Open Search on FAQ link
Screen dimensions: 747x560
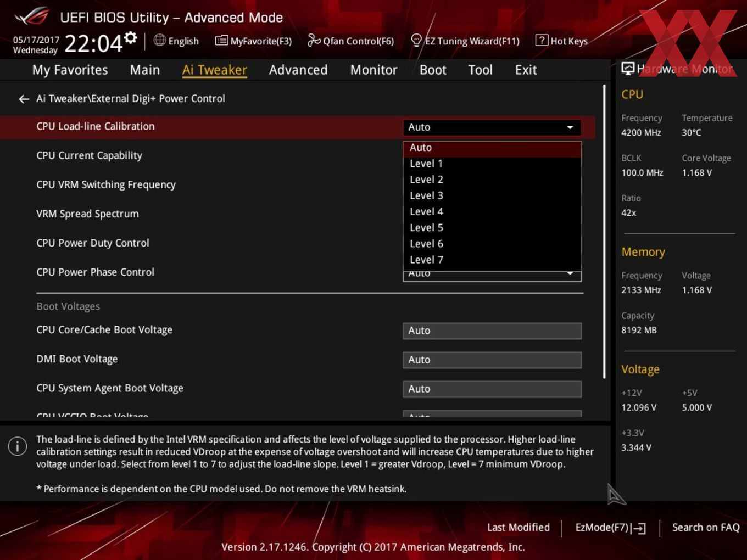[x=706, y=528]
